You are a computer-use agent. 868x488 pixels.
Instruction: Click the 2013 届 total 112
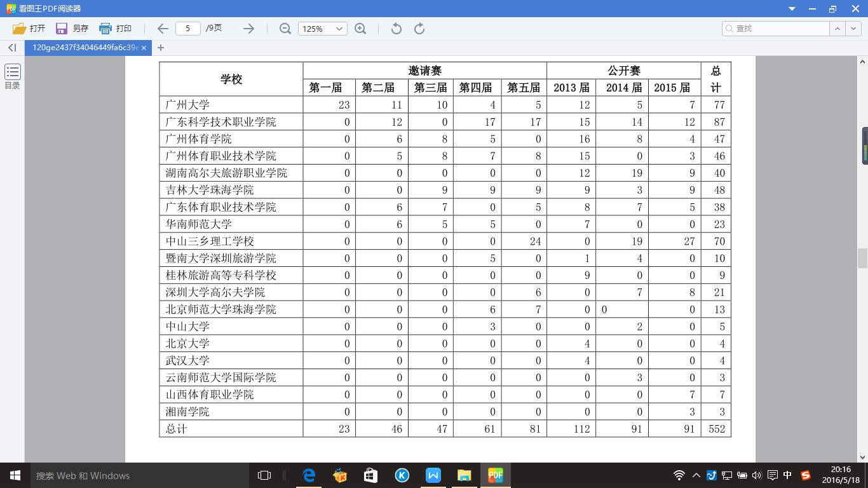click(x=581, y=429)
